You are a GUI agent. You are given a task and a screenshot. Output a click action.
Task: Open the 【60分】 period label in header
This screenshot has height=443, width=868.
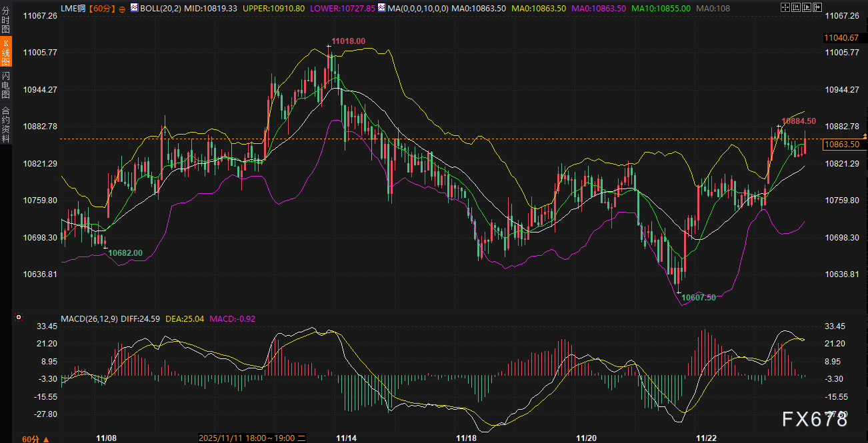(102, 8)
